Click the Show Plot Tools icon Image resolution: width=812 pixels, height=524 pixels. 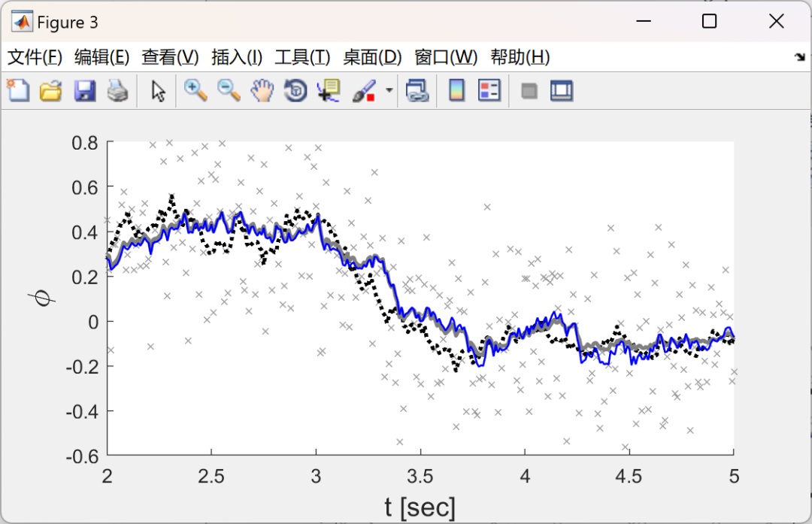tap(562, 91)
